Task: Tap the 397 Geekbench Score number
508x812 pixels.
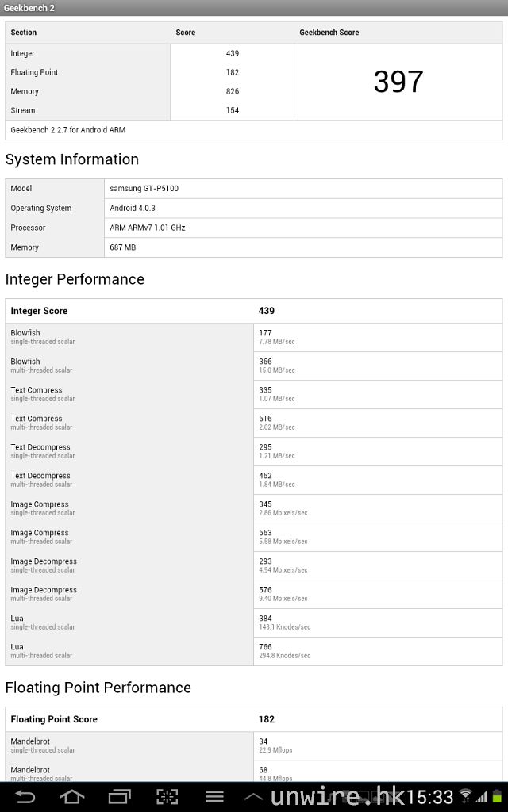Action: click(x=398, y=82)
